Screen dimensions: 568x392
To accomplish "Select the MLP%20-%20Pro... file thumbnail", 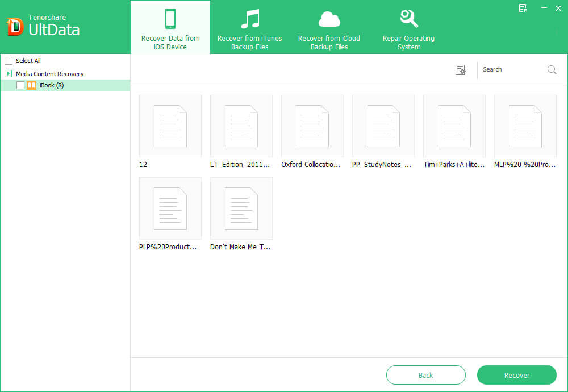I will pyautogui.click(x=525, y=126).
